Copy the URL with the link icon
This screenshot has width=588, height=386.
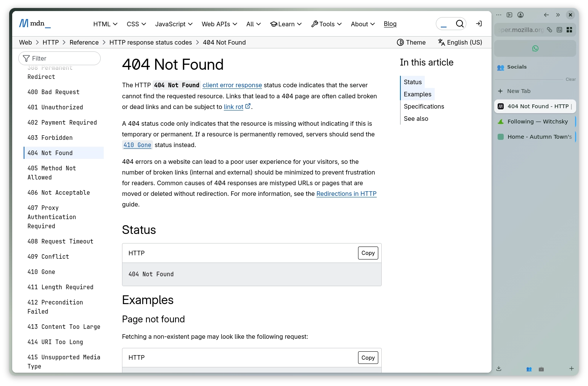tap(549, 30)
